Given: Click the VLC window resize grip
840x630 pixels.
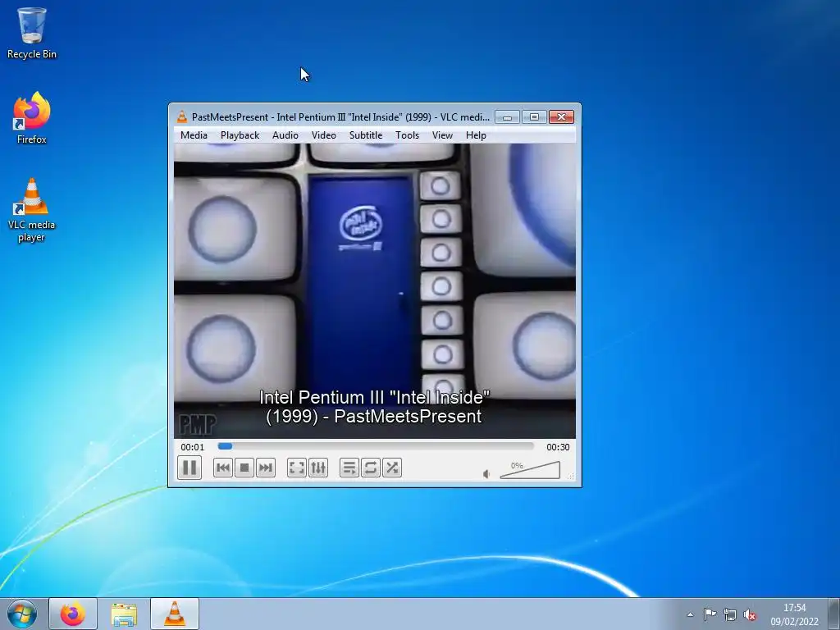Looking at the screenshot, I should point(571,476).
